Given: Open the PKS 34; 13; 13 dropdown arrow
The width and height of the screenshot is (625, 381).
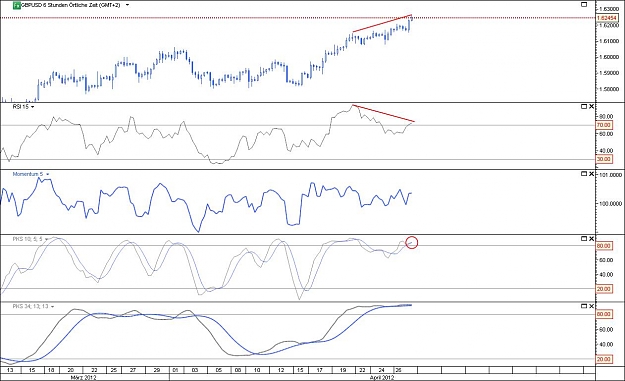Looking at the screenshot, I should [53, 306].
